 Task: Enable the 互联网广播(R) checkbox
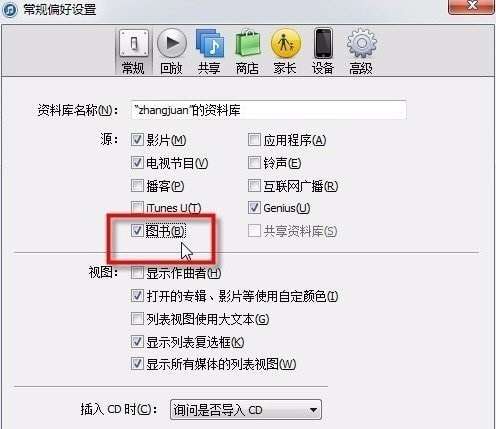tap(254, 186)
